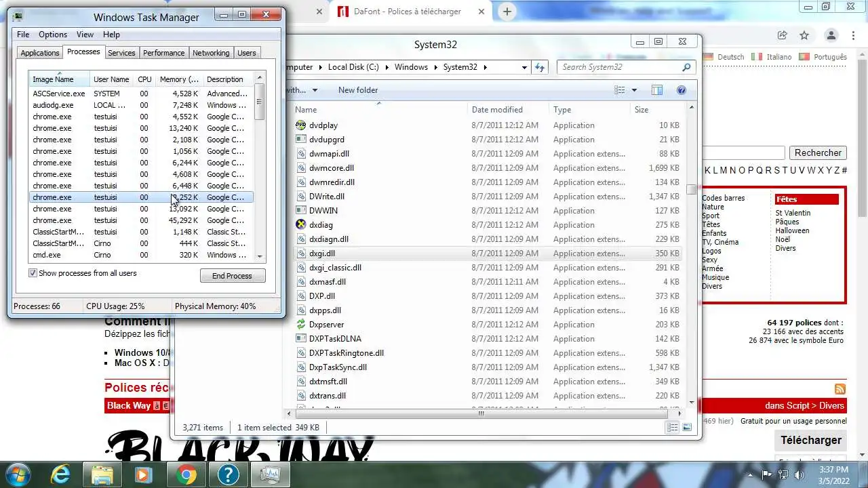Viewport: 868px width, 488px height.
Task: Sort files by Date modified column header
Action: [x=508, y=110]
